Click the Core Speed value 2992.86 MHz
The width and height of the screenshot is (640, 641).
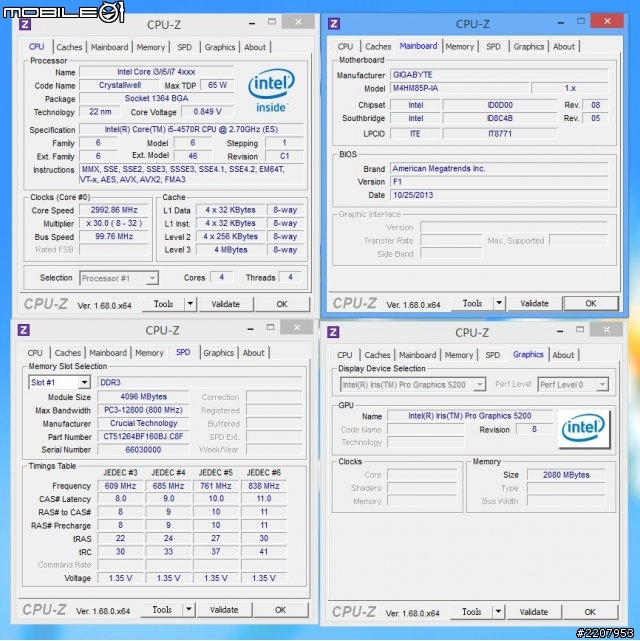point(114,210)
